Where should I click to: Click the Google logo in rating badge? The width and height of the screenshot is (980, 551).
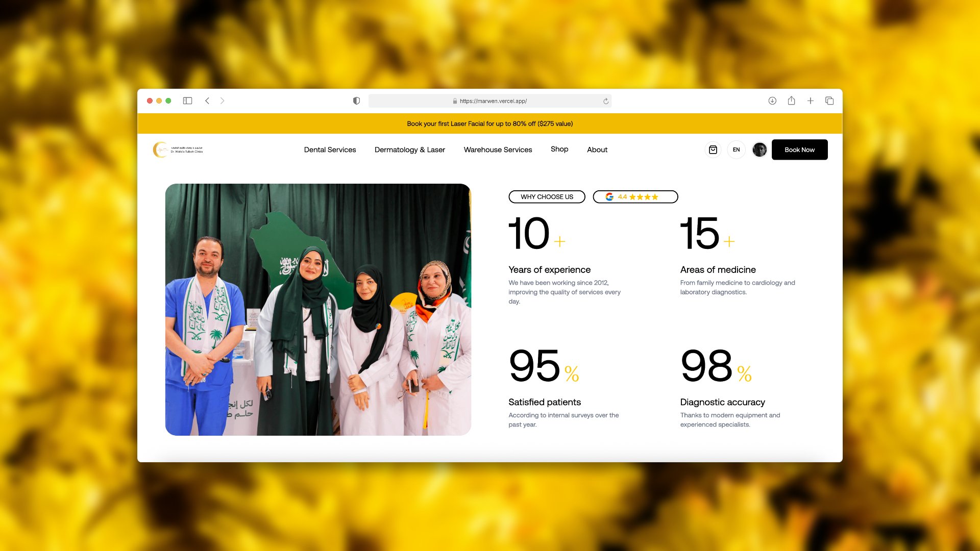(x=609, y=197)
